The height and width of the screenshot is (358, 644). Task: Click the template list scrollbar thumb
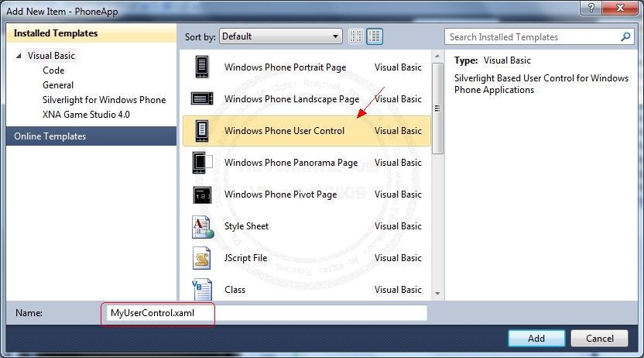click(437, 108)
